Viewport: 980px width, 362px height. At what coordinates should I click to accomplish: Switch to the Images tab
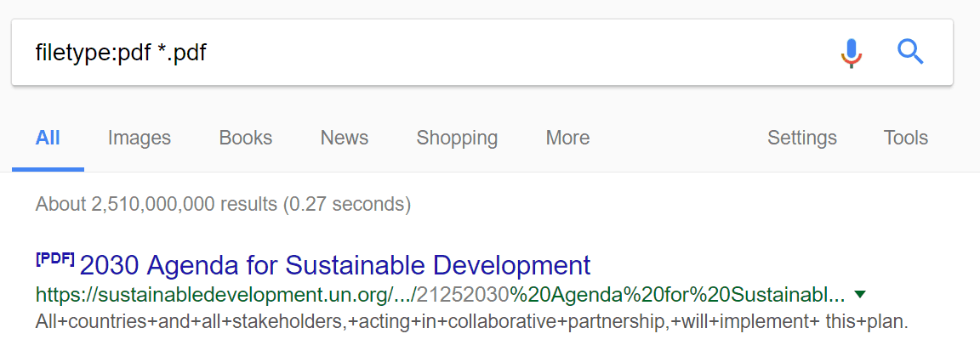pyautogui.click(x=140, y=138)
